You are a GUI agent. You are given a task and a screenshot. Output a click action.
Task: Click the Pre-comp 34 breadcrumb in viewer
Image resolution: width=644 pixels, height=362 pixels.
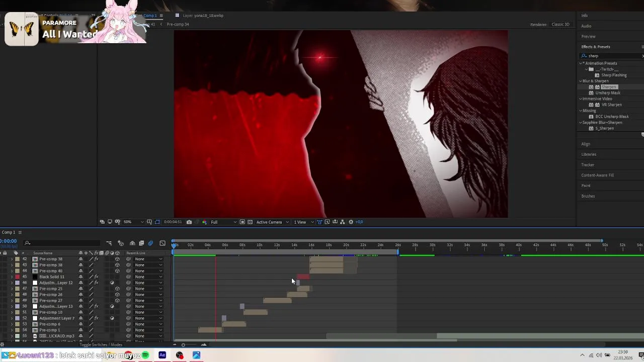[178, 24]
